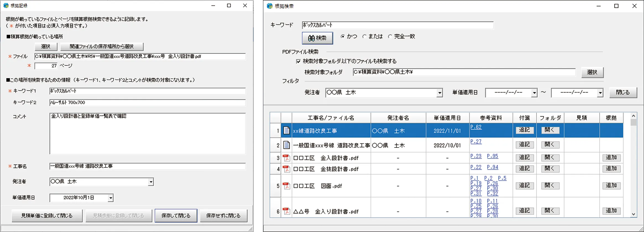Image resolution: width=644 pixels, height=232 pixels.
Task: Open the 発注者 dropdown in search filter
Action: 439,93
